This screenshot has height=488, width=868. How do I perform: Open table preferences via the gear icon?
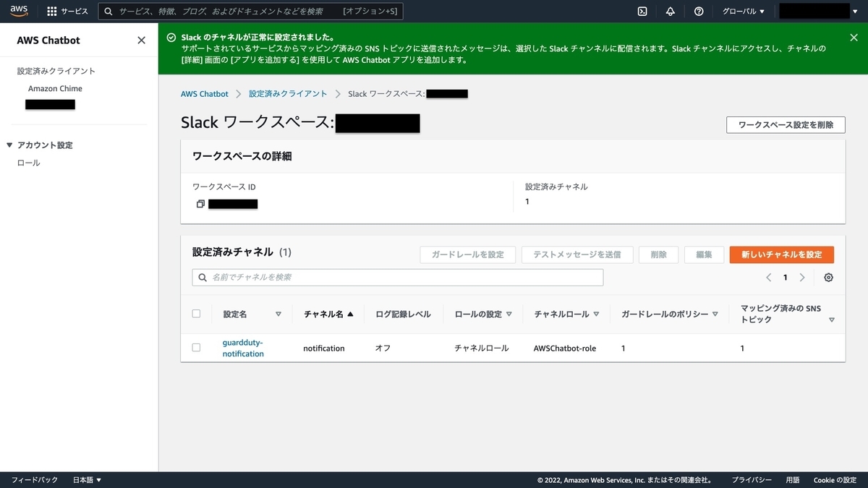[828, 277]
